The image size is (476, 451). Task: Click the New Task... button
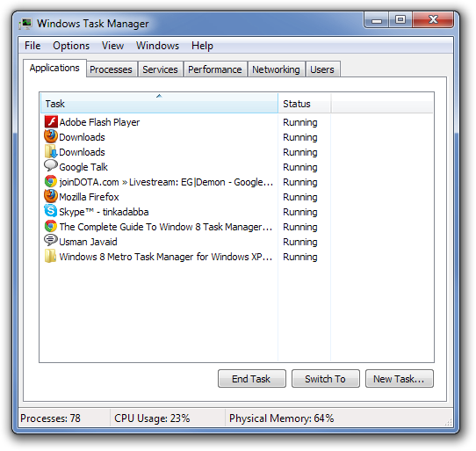tap(400, 379)
